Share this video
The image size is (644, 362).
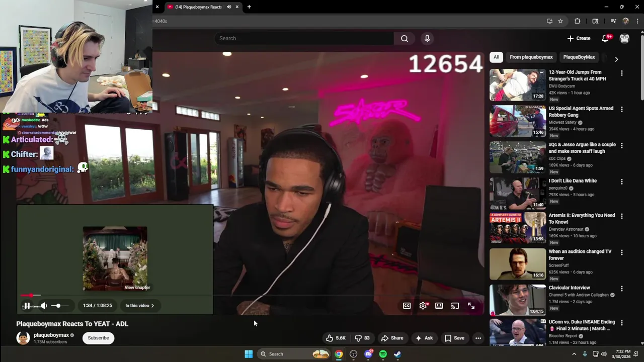pos(392,338)
